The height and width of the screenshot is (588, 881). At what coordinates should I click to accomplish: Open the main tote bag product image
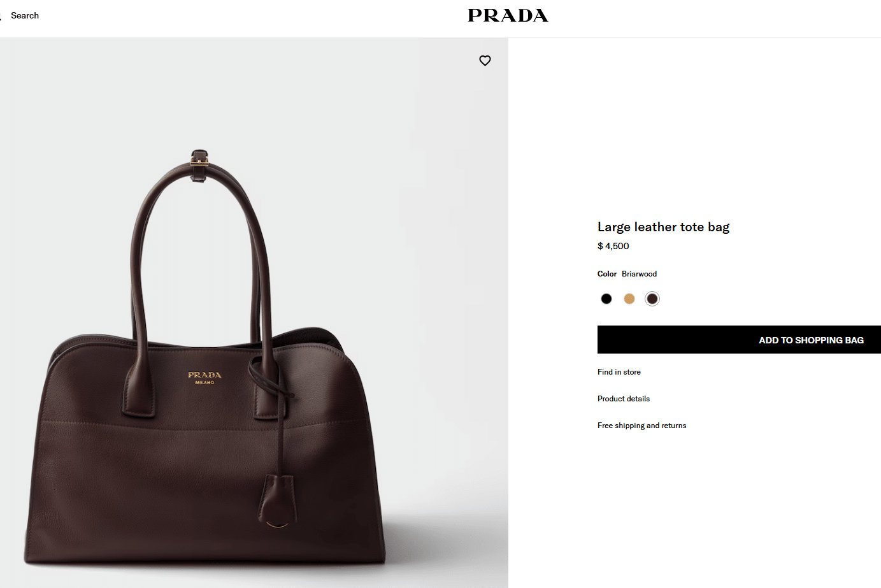pyautogui.click(x=254, y=313)
